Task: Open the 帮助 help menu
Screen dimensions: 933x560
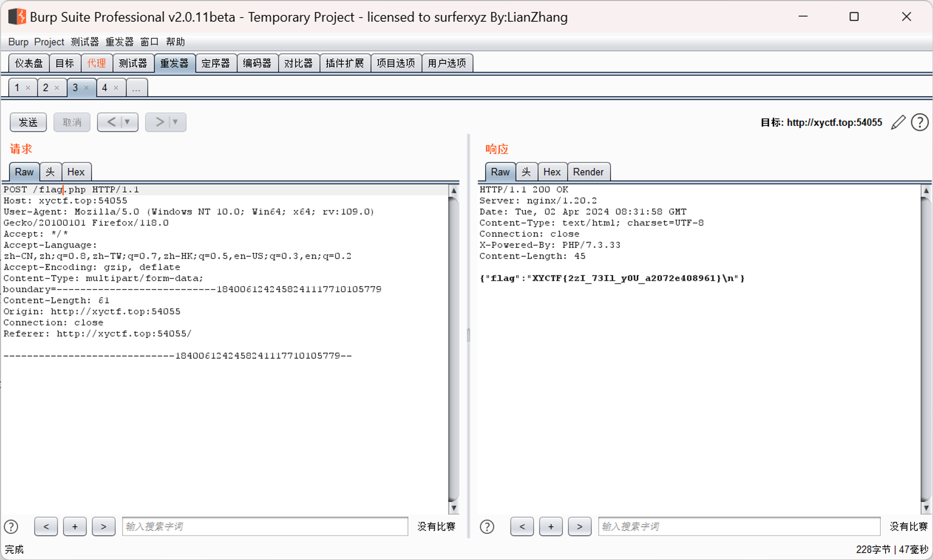Action: tap(175, 42)
